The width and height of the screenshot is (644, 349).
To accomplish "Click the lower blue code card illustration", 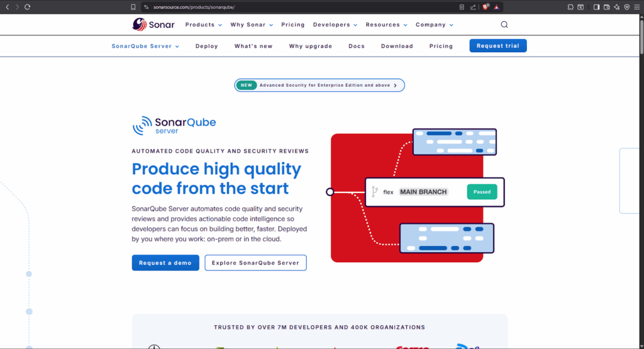I will click(x=447, y=238).
